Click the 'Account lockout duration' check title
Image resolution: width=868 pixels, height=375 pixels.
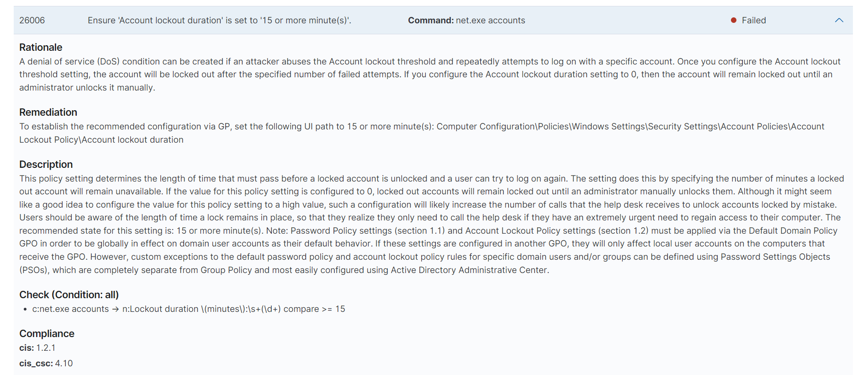pyautogui.click(x=219, y=20)
